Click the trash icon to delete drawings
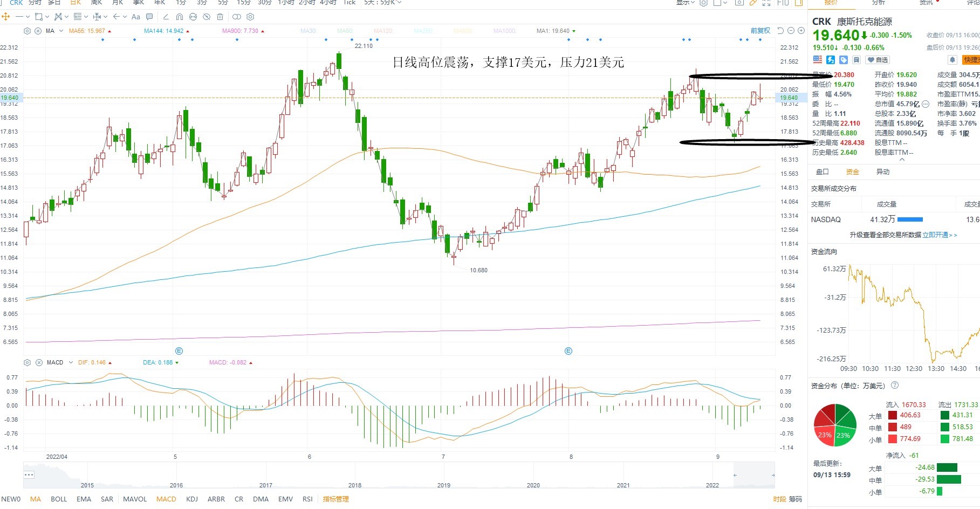This screenshot has width=980, height=509. tap(220, 17)
